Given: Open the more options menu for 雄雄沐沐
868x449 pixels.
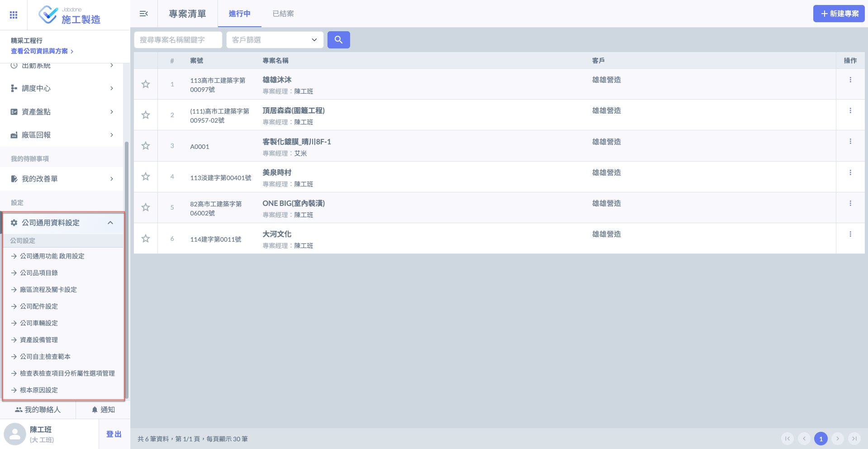Looking at the screenshot, I should point(850,80).
